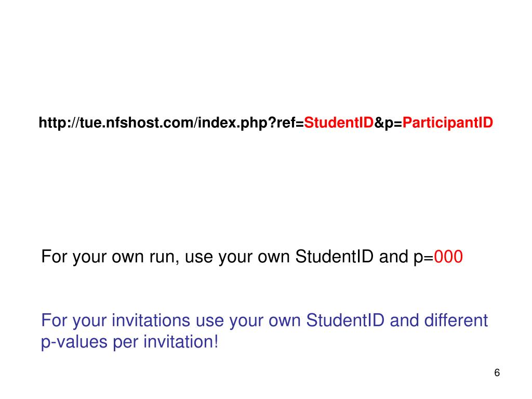Click the tue.nfshost.com URL text
The height and width of the screenshot is (399, 532).
(265, 123)
